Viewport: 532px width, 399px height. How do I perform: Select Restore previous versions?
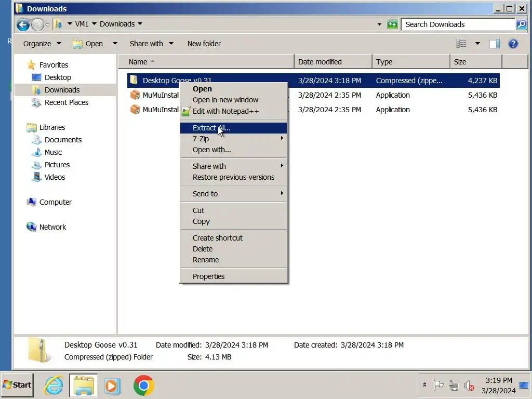[x=233, y=177]
